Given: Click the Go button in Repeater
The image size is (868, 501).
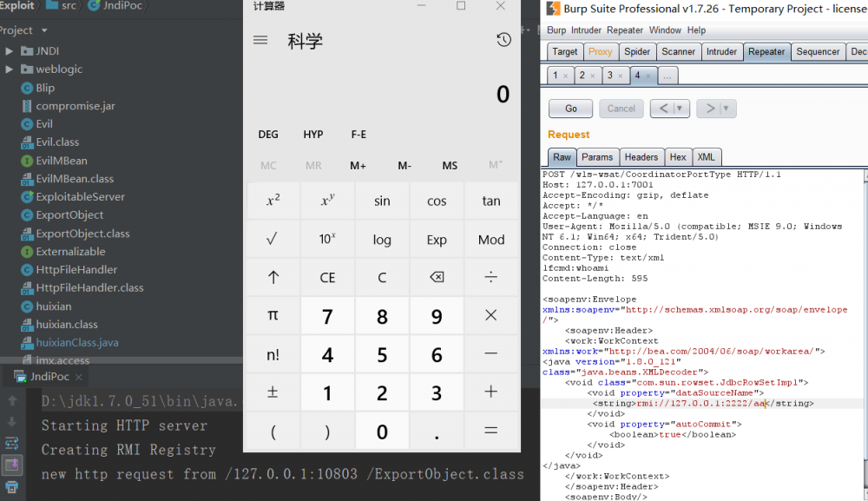Looking at the screenshot, I should click(x=571, y=109).
